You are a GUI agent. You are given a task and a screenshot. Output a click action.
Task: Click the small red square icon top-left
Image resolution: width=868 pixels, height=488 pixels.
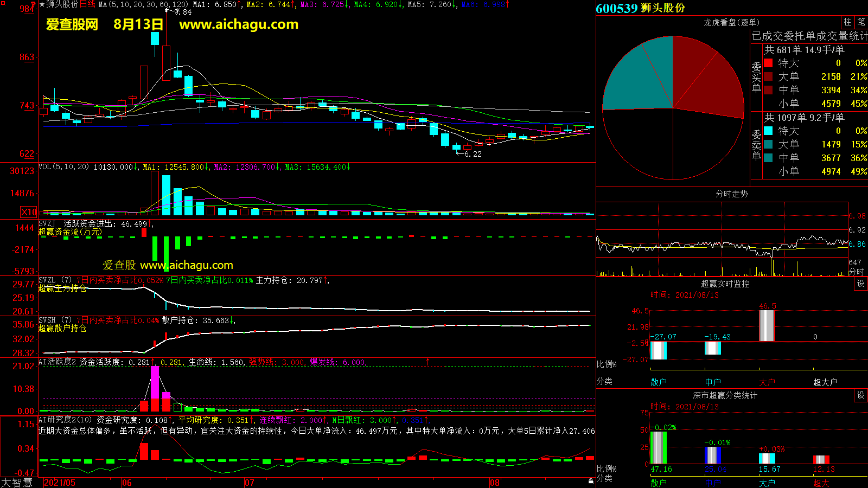pos(3,3)
